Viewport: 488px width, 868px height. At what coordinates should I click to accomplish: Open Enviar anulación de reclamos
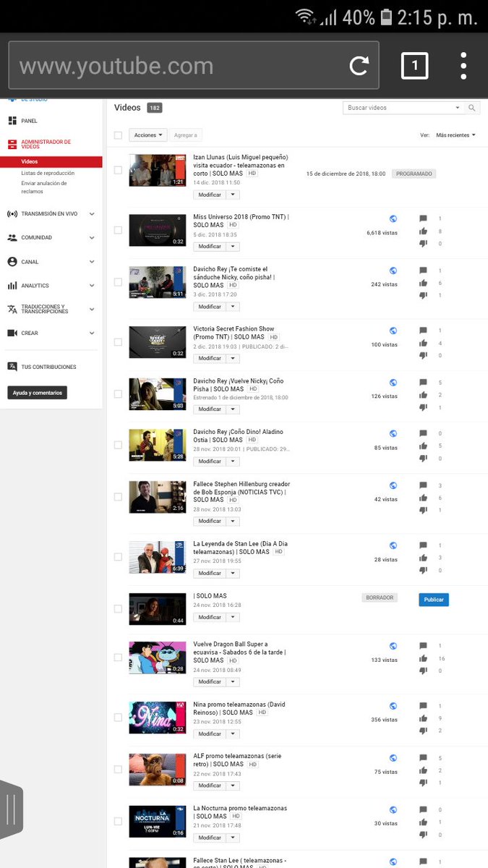pos(44,187)
